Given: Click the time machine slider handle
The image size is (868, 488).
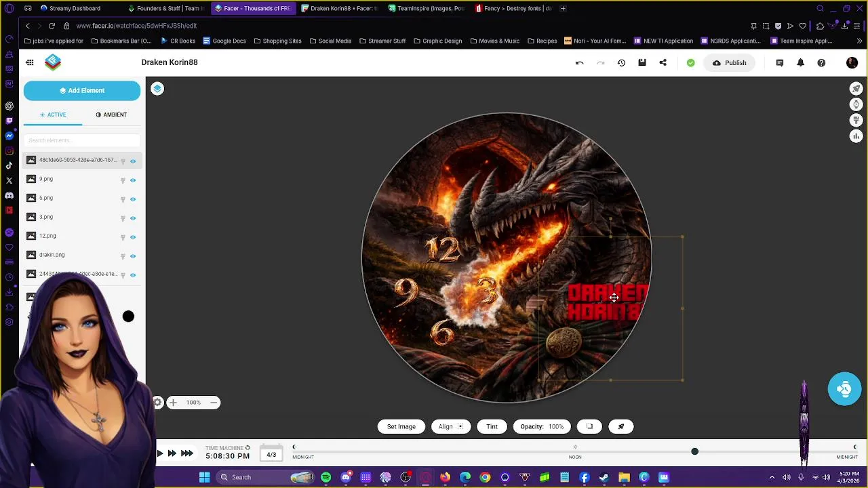Looking at the screenshot, I should click(694, 451).
